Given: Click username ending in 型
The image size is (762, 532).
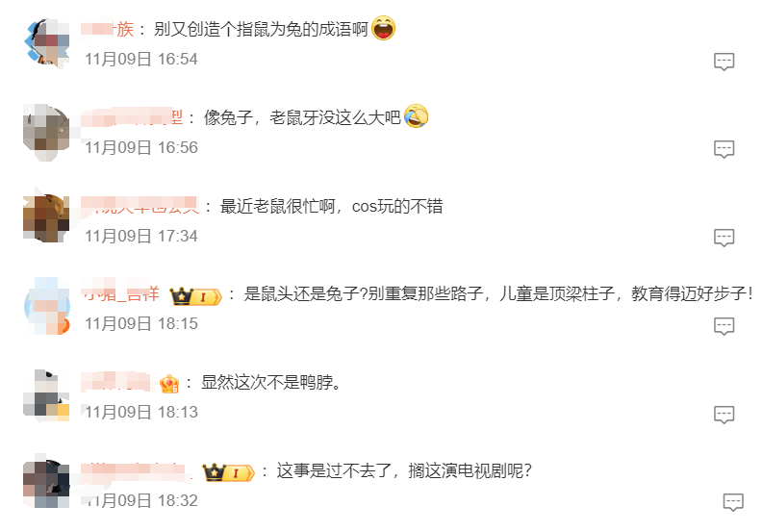Looking at the screenshot, I should point(132,117).
